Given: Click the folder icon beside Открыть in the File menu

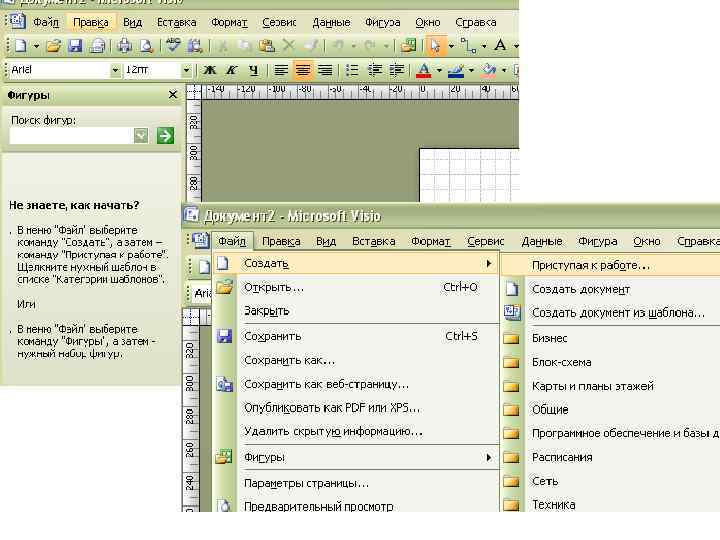Looking at the screenshot, I should coord(225,288).
